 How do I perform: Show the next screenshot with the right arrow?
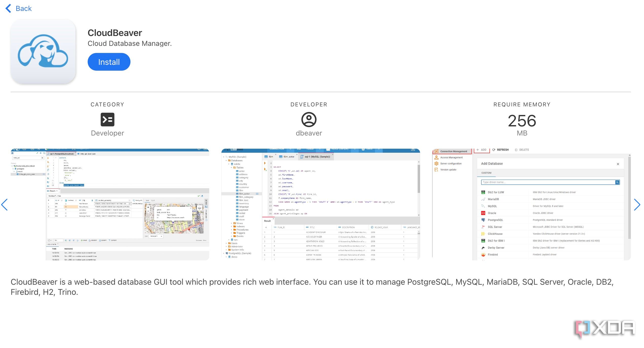click(x=637, y=205)
